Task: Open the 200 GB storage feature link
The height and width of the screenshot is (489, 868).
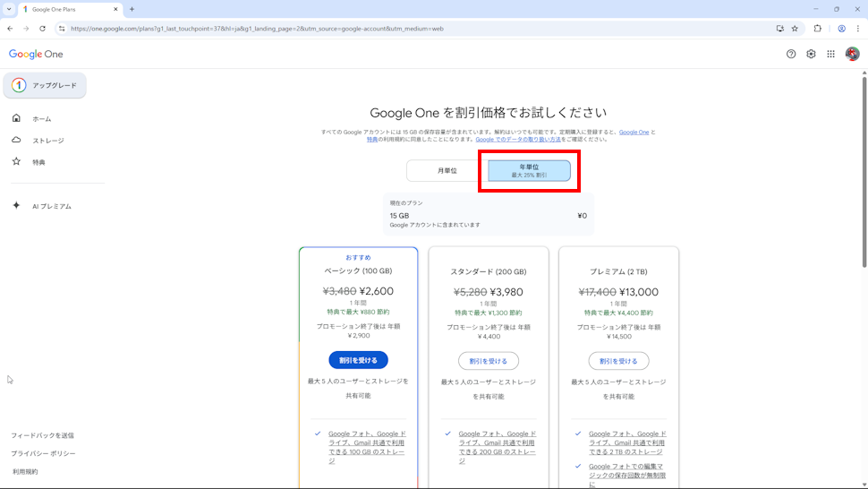Action: (x=498, y=448)
